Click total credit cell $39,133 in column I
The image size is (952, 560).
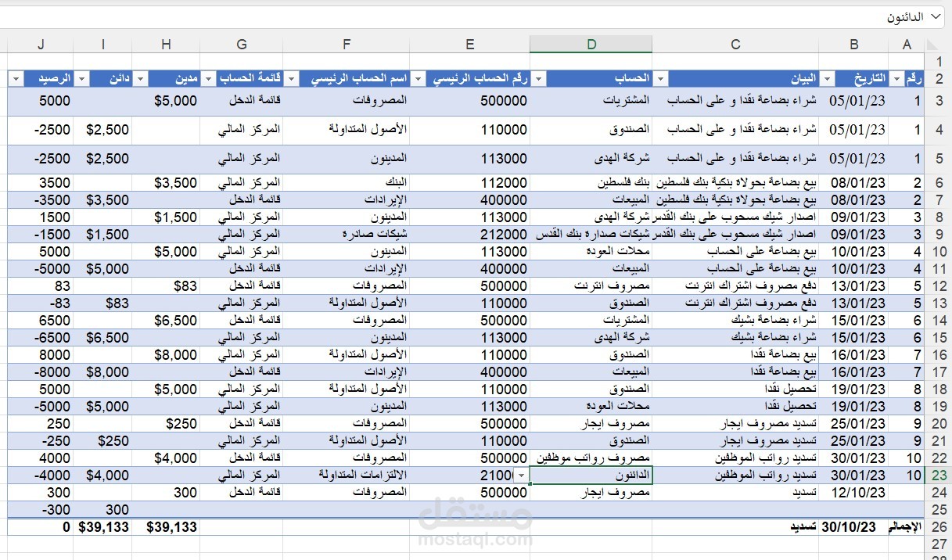pyautogui.click(x=102, y=527)
